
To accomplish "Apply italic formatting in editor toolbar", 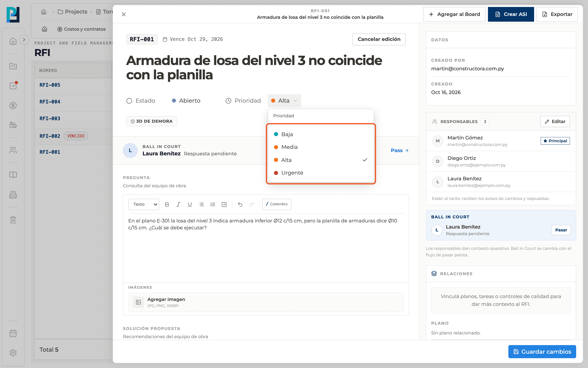I will [178, 204].
